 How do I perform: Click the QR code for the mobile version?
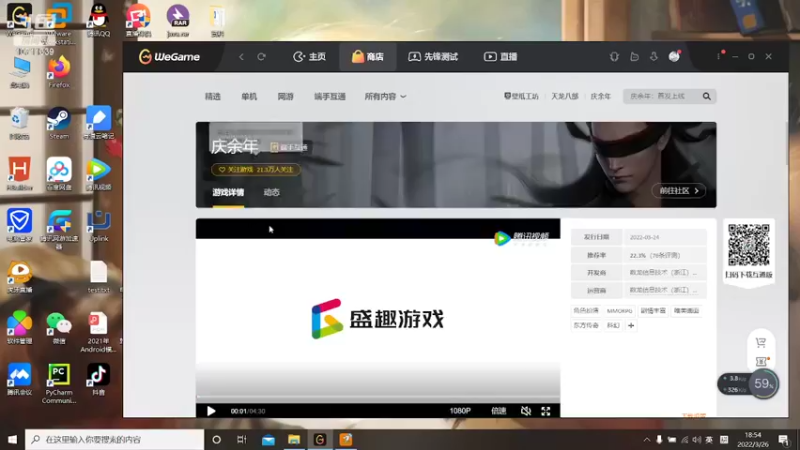[748, 245]
